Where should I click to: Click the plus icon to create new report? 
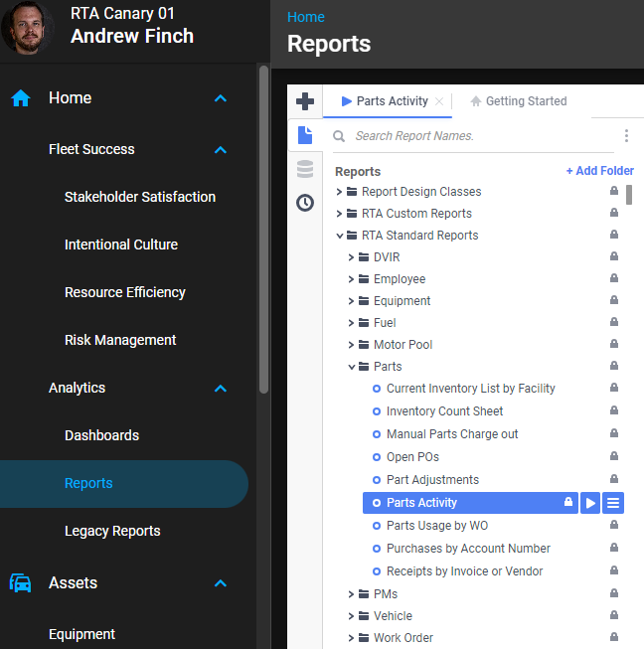click(x=305, y=101)
